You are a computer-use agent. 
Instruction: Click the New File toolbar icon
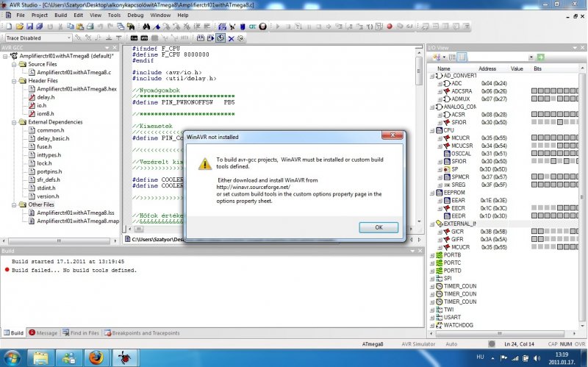click(x=9, y=26)
